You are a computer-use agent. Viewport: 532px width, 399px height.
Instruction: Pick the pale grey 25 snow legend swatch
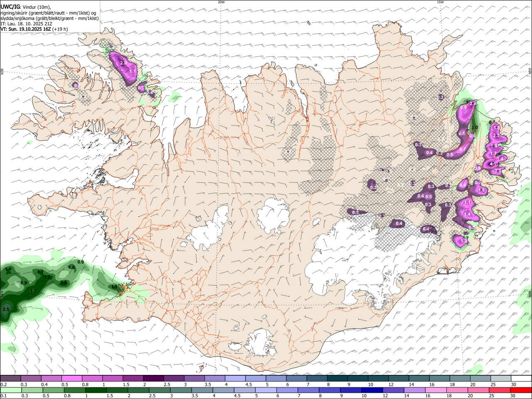[x=501, y=379]
